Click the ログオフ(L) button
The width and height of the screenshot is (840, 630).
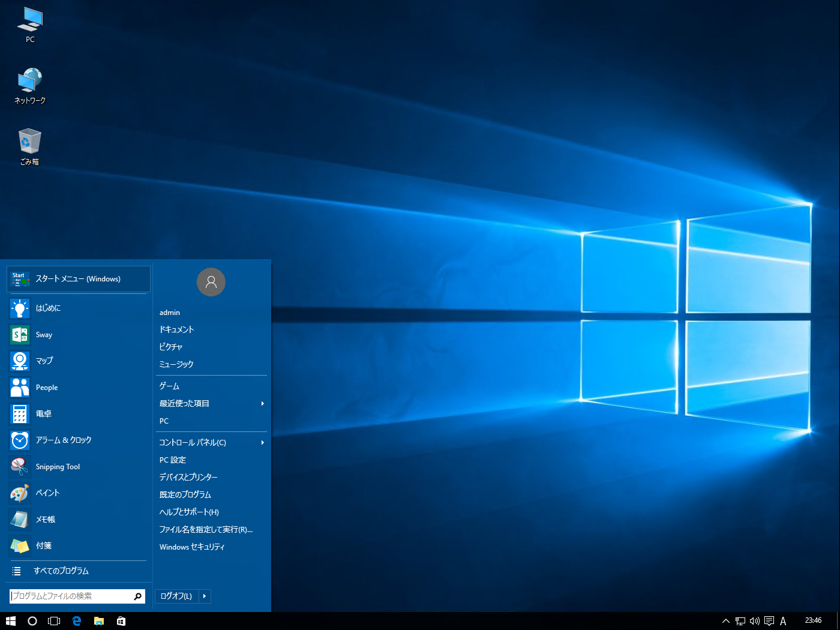pyautogui.click(x=176, y=596)
